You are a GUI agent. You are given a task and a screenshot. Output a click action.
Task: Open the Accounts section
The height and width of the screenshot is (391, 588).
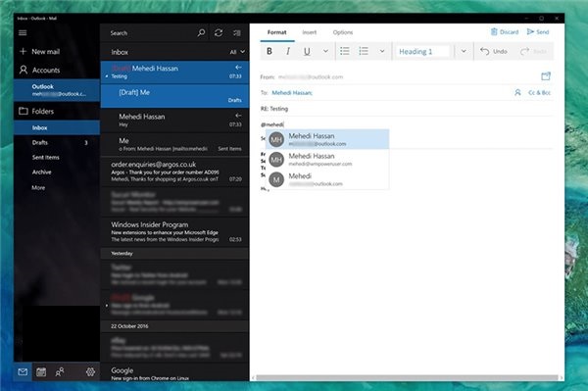(x=39, y=71)
